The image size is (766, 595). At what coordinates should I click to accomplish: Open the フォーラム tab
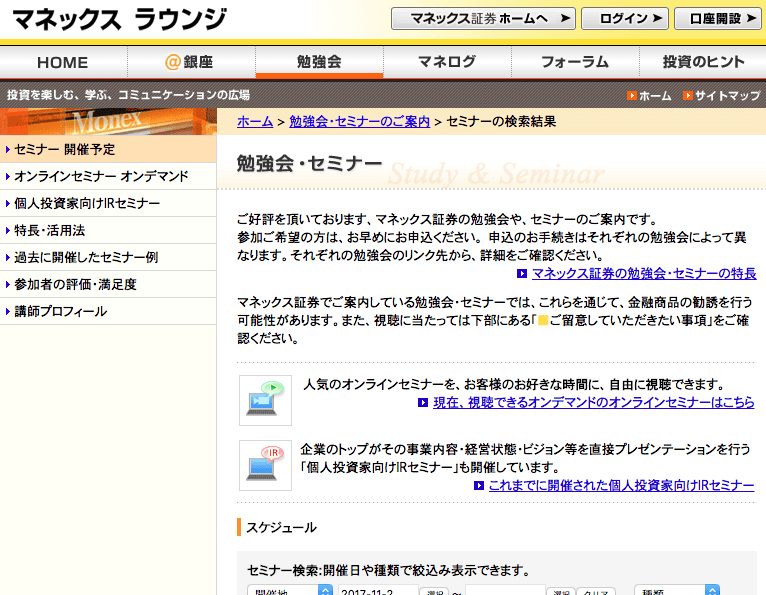[x=575, y=62]
